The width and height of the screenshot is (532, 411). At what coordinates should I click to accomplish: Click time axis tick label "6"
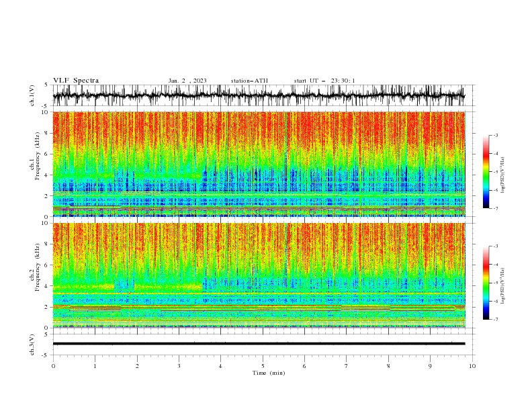304,366
